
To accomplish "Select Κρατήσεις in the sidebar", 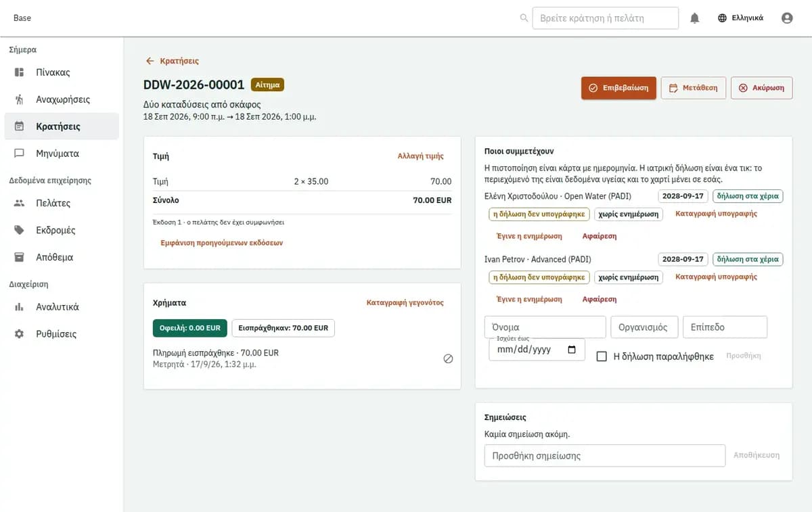I will 62,126.
